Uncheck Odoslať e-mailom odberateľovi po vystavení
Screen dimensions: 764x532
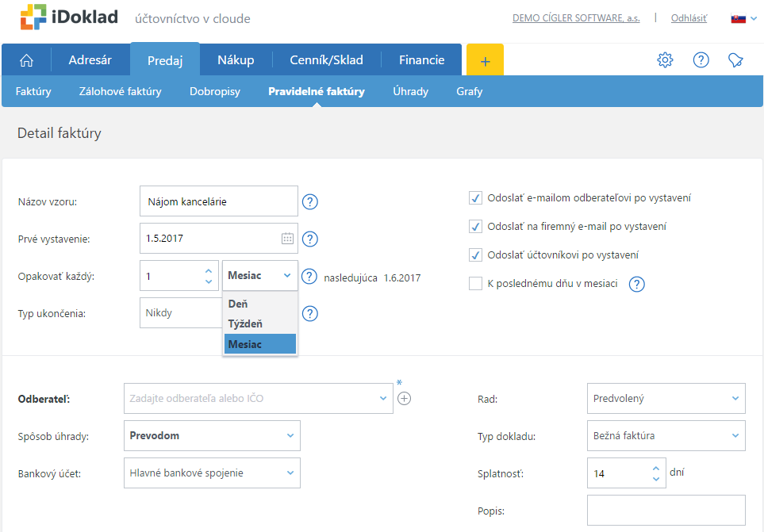[x=476, y=197]
